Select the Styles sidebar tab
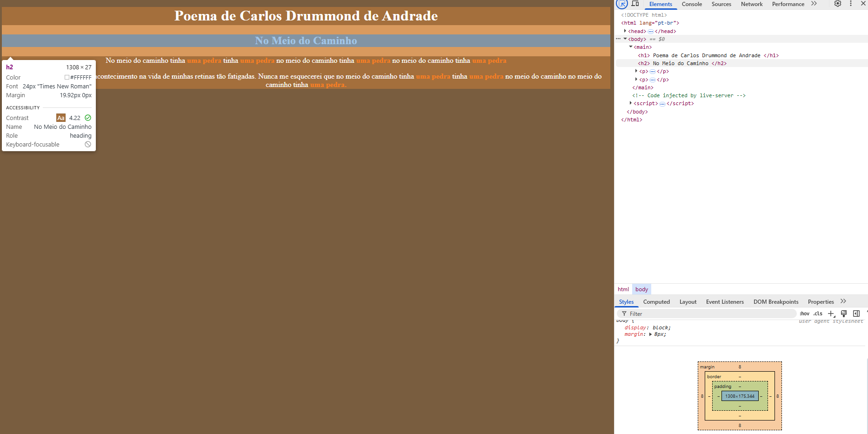The image size is (868, 434). [626, 302]
